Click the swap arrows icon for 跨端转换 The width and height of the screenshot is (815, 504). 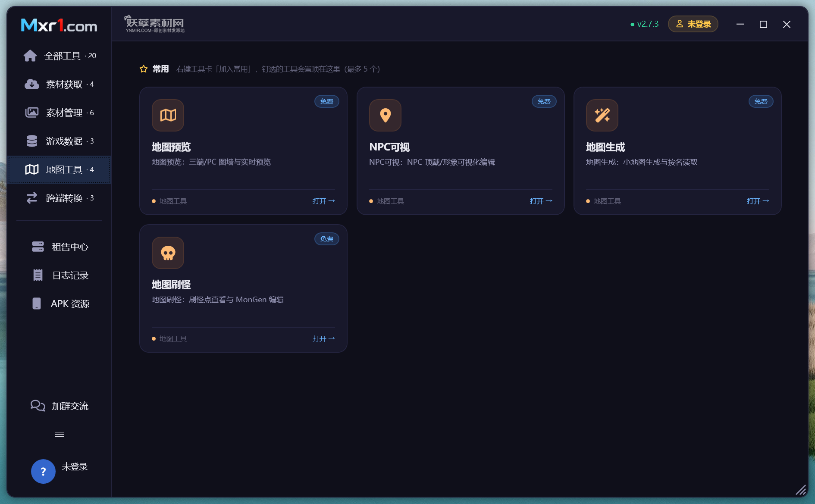(x=31, y=198)
